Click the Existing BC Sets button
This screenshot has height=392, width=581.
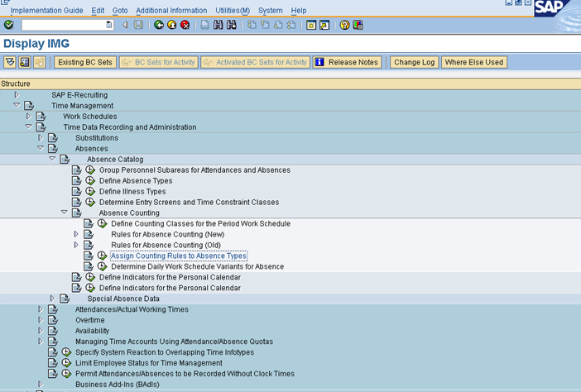pos(85,62)
